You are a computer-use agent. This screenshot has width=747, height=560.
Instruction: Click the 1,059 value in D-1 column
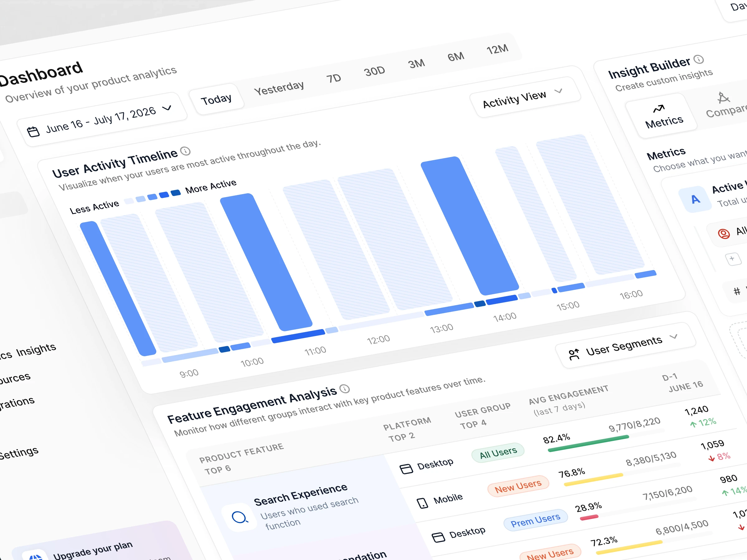point(712,445)
